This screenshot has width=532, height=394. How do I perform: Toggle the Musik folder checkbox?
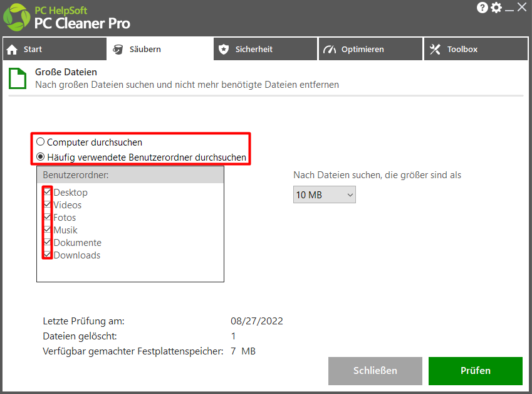point(47,230)
